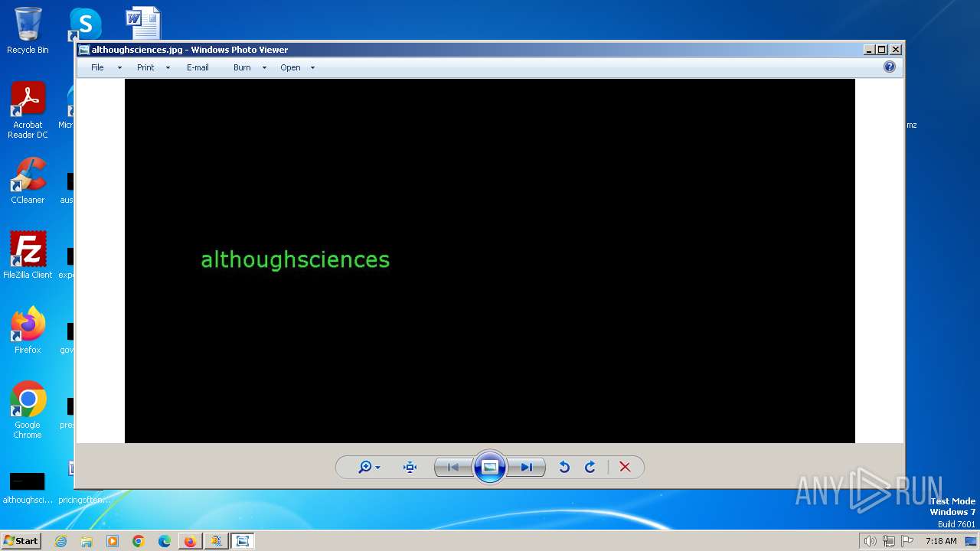
Task: Expand the zoom magnifier dropdown arrow
Action: coord(377,468)
